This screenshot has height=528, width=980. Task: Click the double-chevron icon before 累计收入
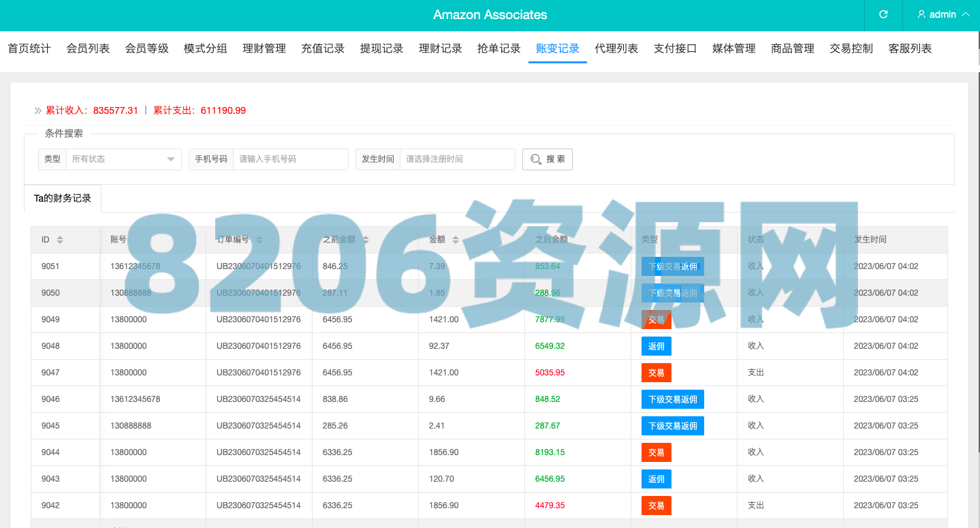38,110
